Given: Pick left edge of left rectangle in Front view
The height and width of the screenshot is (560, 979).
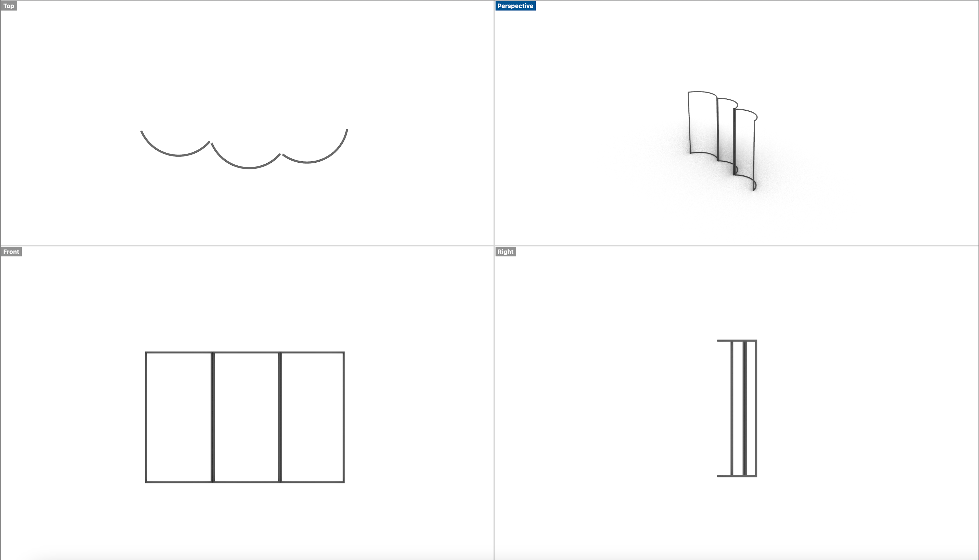Looking at the screenshot, I should (x=146, y=417).
